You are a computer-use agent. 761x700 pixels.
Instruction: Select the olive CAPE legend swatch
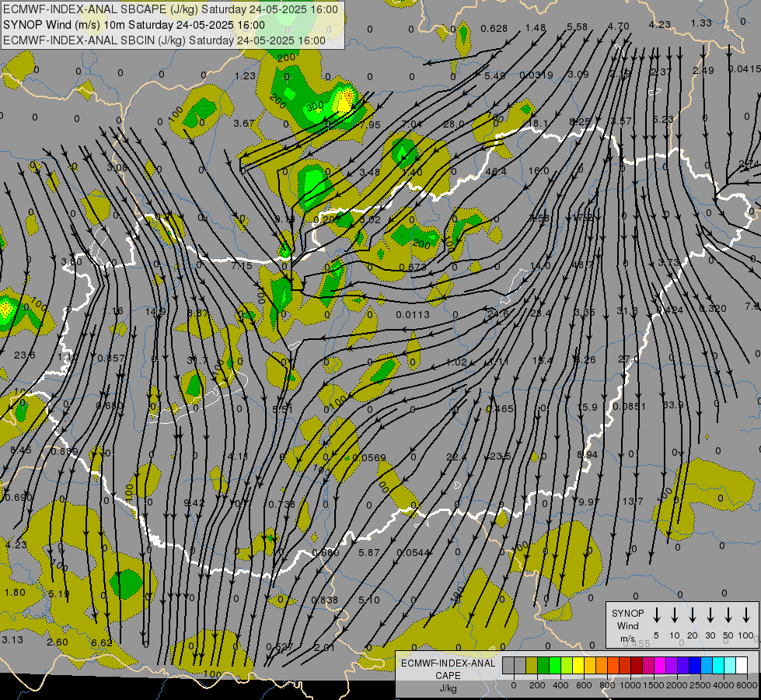coord(532,666)
